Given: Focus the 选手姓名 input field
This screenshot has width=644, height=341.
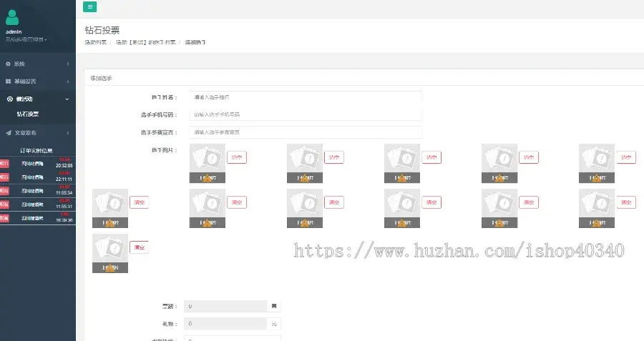Looking at the screenshot, I should (x=306, y=97).
